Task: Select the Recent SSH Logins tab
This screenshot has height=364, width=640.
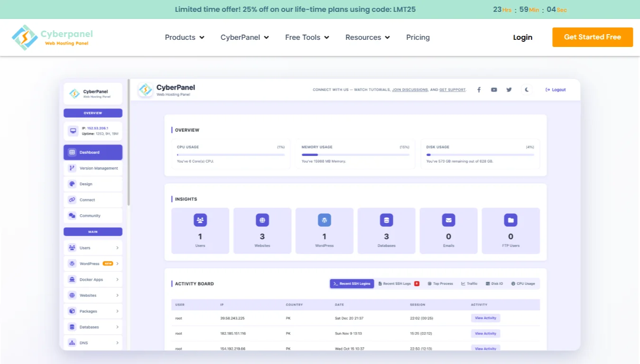Action: [352, 283]
